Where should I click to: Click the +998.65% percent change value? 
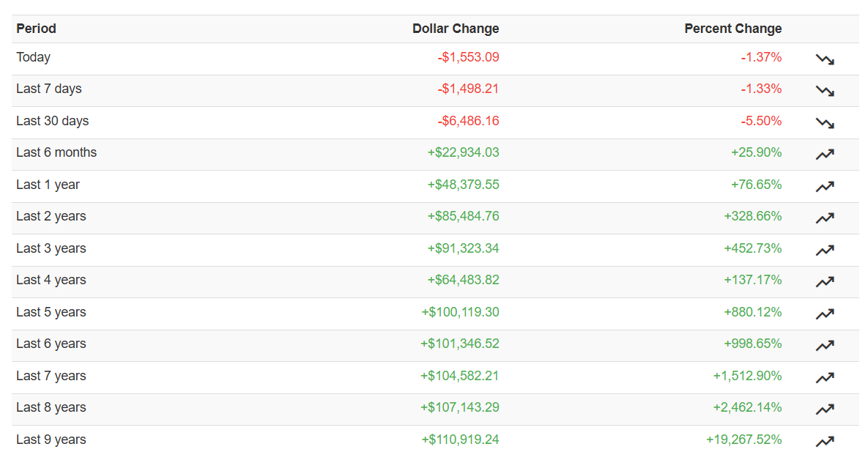click(752, 344)
